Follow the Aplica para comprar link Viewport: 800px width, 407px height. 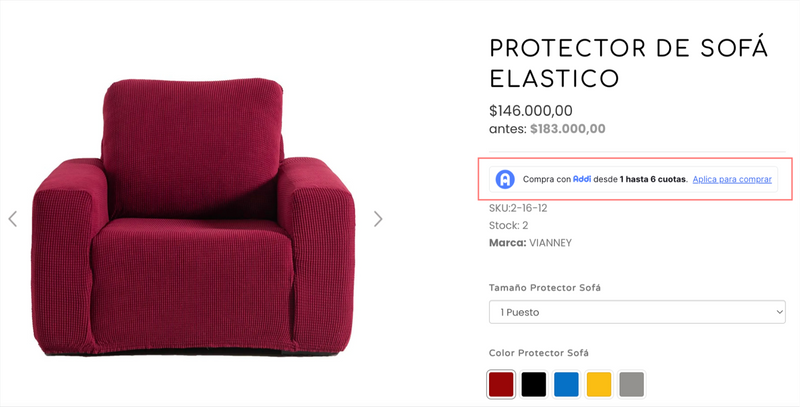coord(732,179)
